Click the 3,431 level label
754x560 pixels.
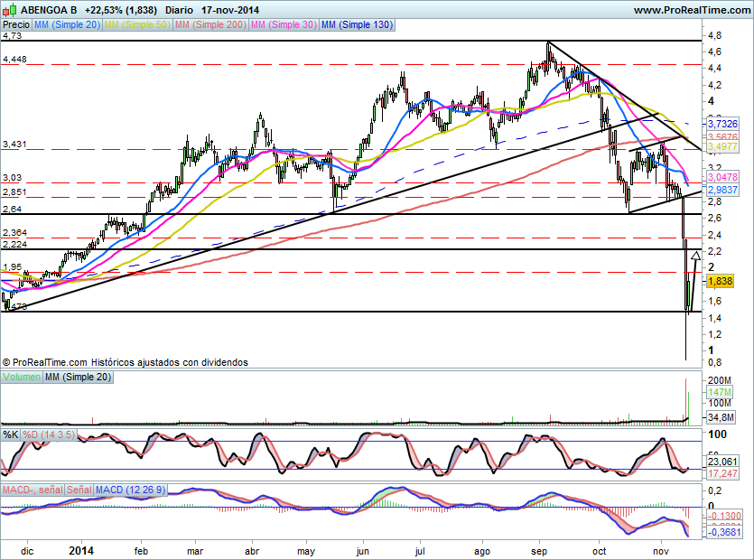click(x=14, y=144)
